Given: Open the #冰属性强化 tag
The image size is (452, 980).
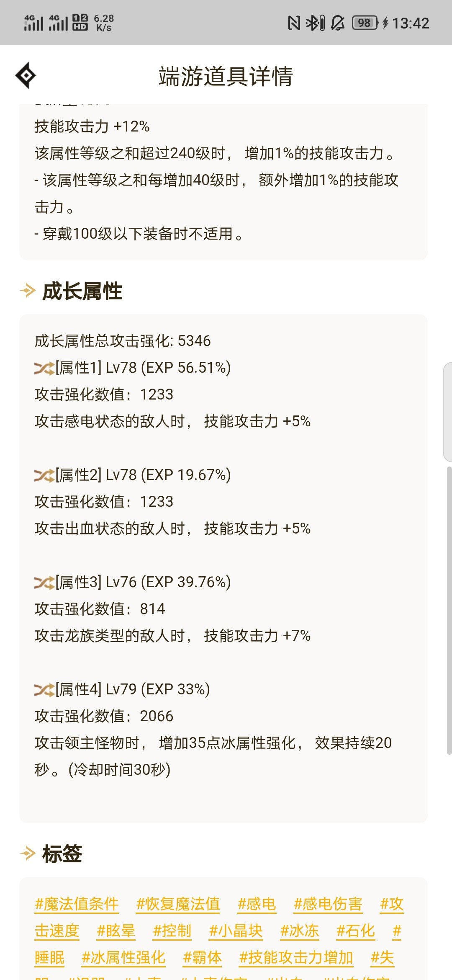Looking at the screenshot, I should (x=123, y=958).
